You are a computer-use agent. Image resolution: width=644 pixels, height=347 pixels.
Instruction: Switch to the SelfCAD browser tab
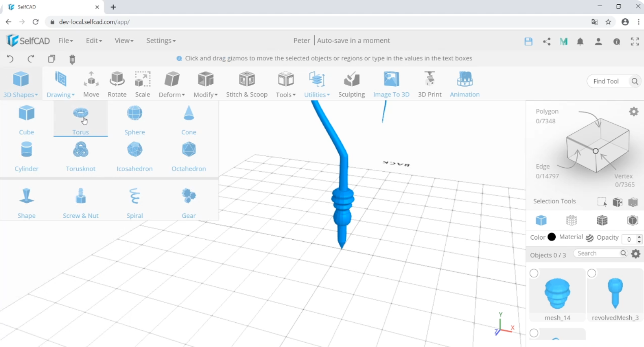(x=54, y=7)
